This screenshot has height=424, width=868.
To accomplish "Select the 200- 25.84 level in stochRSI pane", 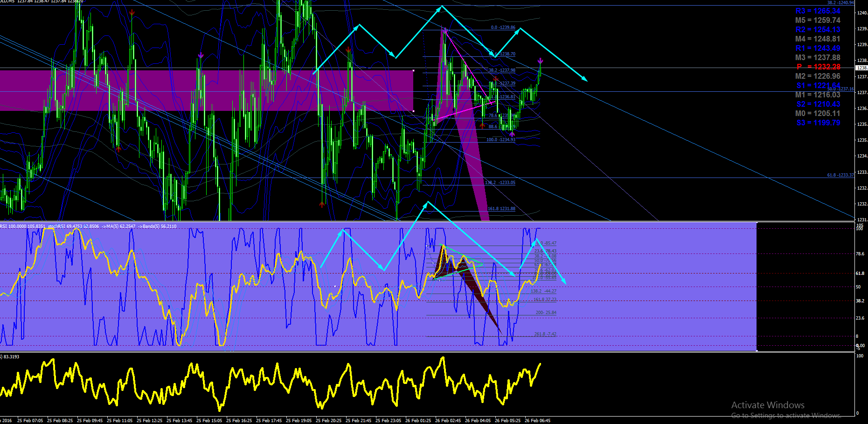I will point(546,313).
